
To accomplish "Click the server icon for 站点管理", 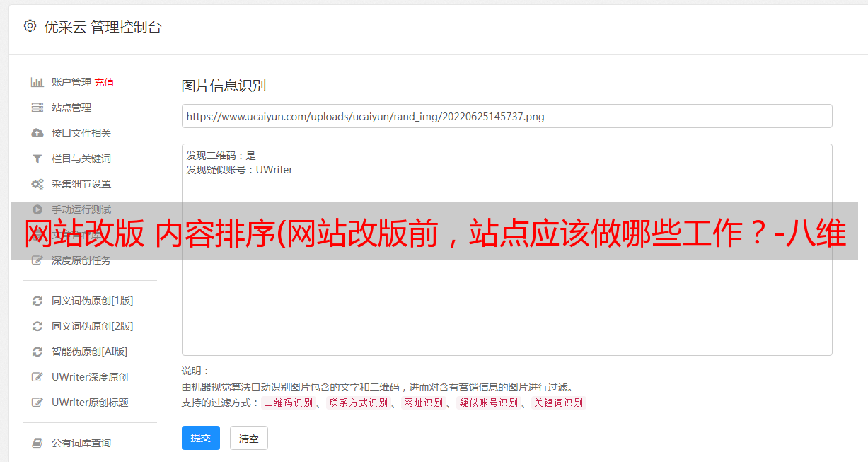I will [x=37, y=108].
